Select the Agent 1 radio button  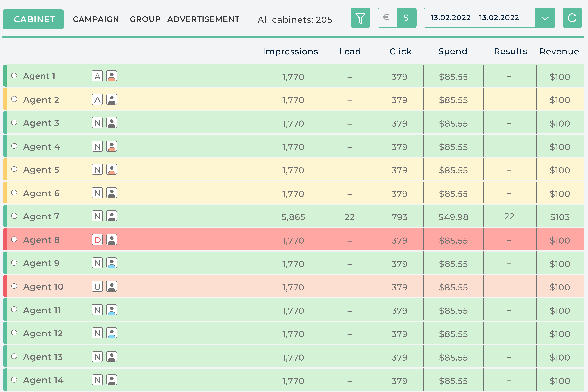pyautogui.click(x=14, y=76)
